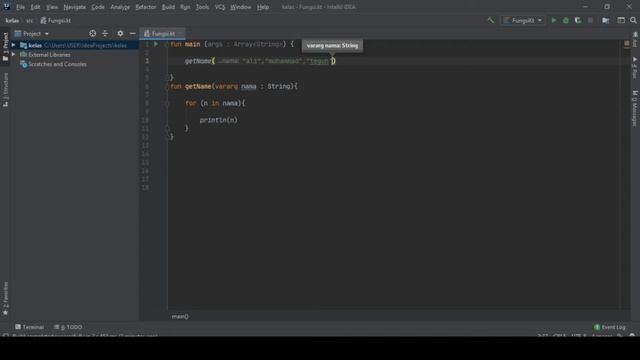
Task: Click the src breadcrumb in the navigation bar
Action: coord(29,20)
